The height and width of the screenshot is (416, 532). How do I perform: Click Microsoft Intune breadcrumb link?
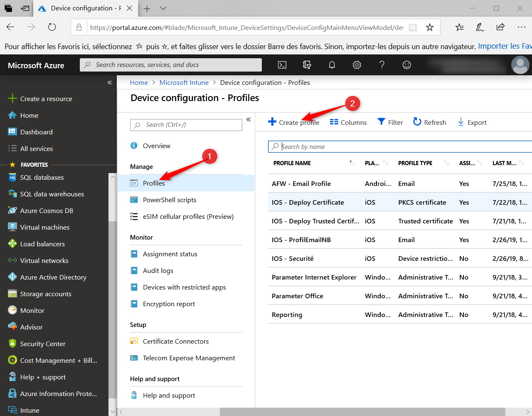(184, 83)
